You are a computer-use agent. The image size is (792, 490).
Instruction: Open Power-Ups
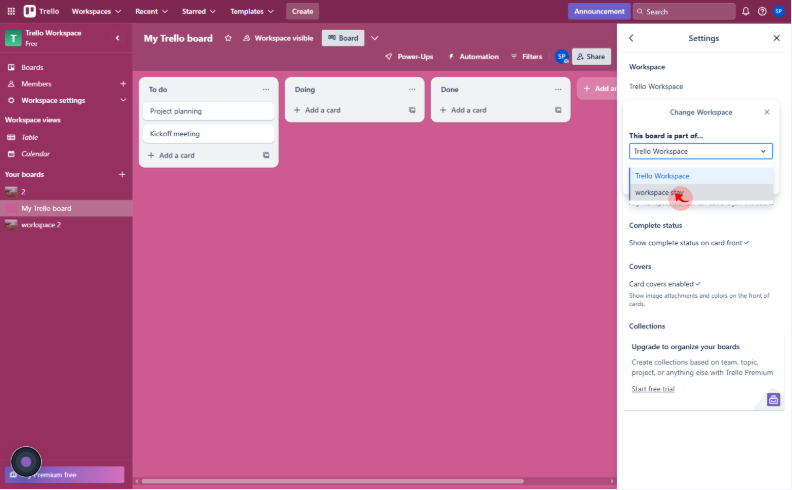tap(409, 57)
